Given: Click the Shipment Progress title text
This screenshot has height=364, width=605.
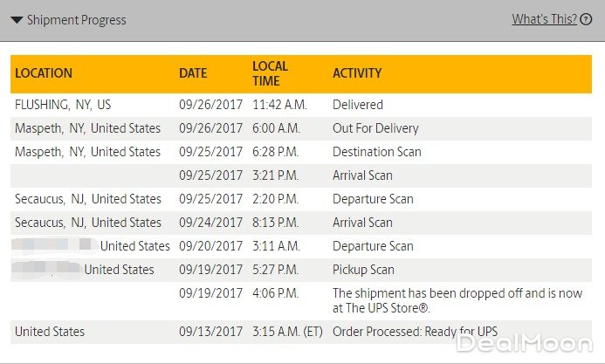Looking at the screenshot, I should (77, 20).
